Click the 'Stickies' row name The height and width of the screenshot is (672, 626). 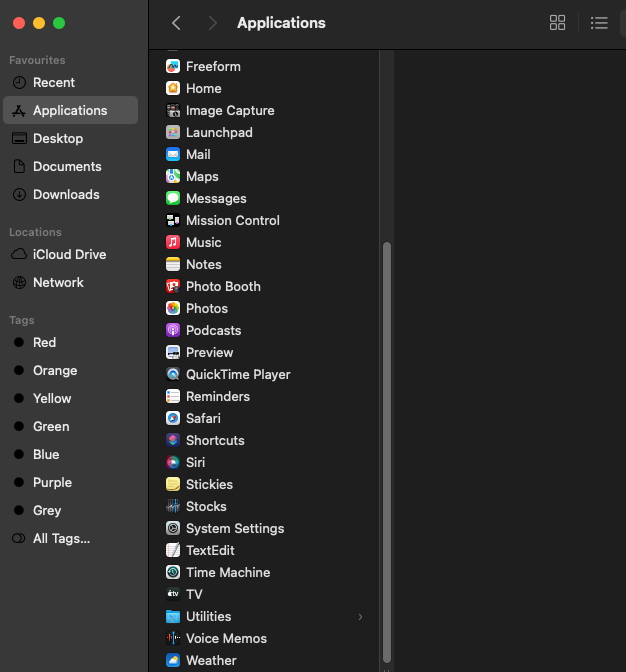click(x=210, y=484)
